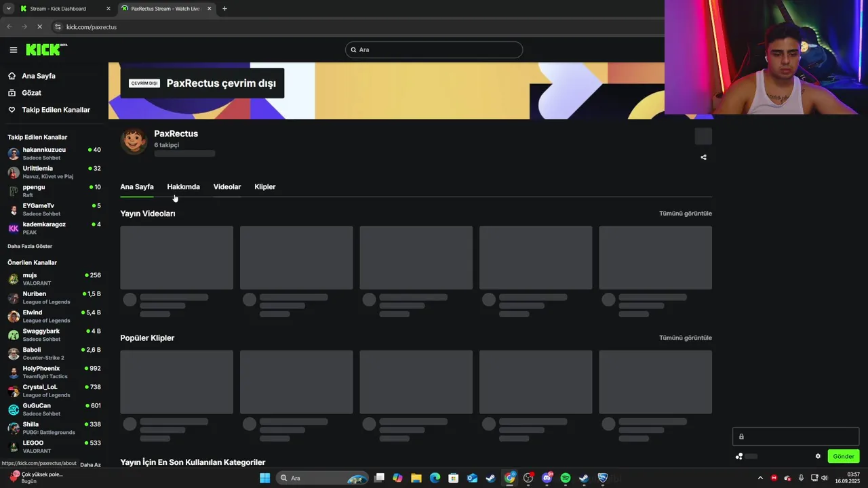The image size is (868, 488).
Task: Click the Windows taskbar search box
Action: pos(323,478)
